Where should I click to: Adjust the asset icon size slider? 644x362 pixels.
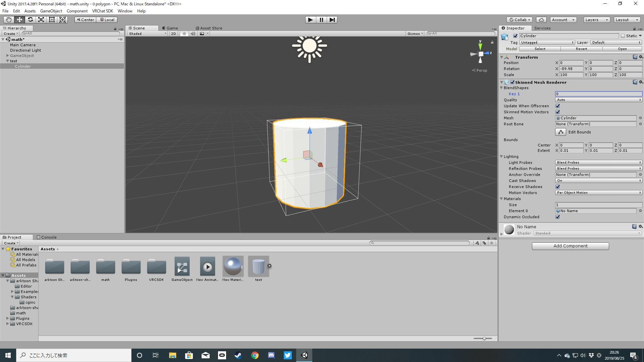pos(484,339)
